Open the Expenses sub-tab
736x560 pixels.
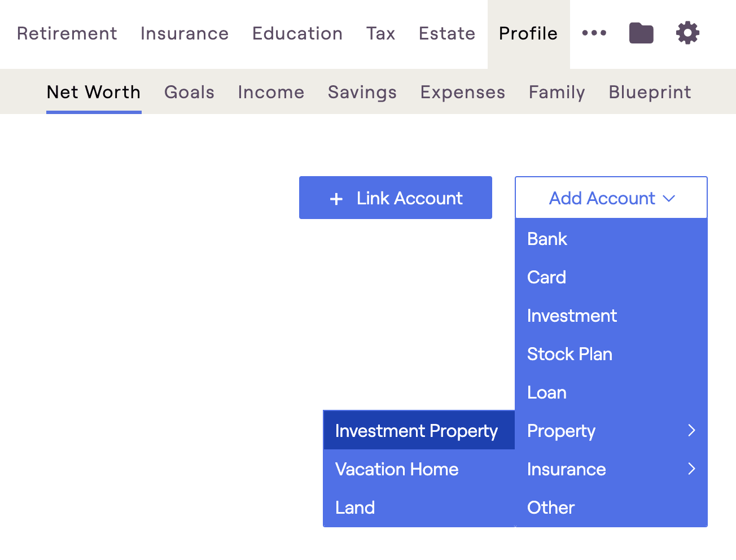[x=463, y=92]
